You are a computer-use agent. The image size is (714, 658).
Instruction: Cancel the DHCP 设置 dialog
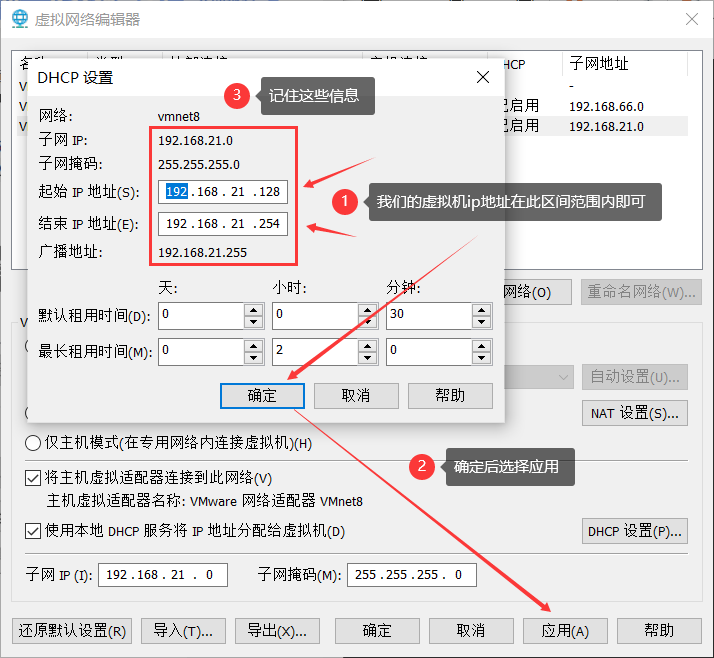click(x=356, y=396)
